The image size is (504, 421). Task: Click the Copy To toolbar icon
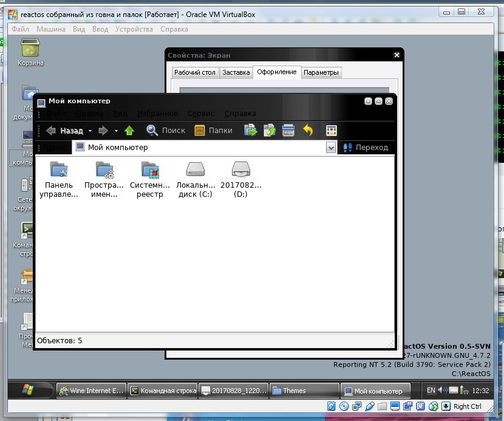click(x=270, y=131)
